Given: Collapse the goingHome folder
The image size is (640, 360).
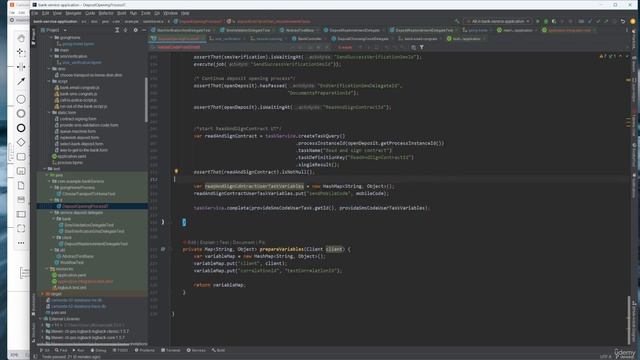Looking at the screenshot, I should point(51,38).
